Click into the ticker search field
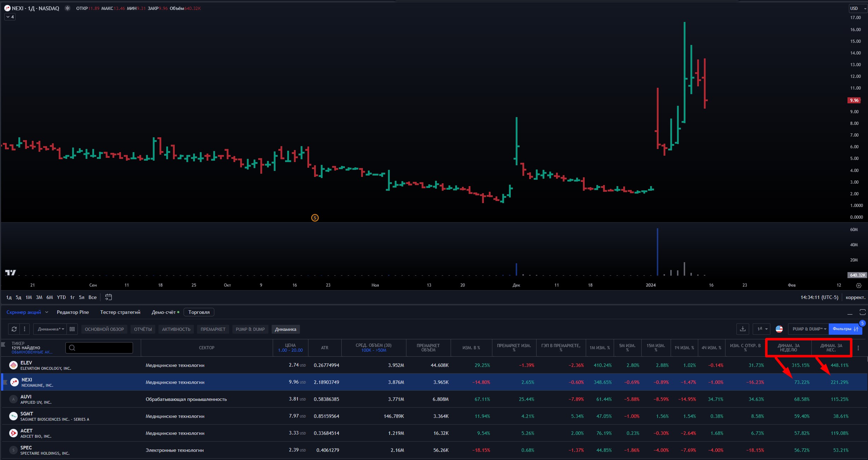 tap(99, 348)
